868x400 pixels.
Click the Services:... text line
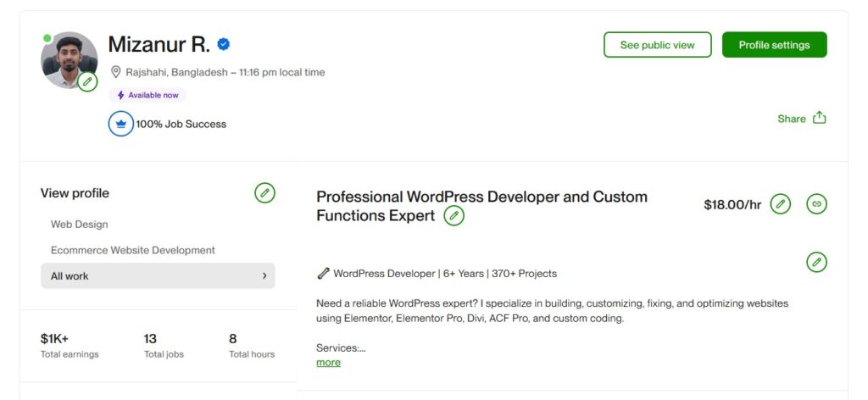click(x=341, y=348)
